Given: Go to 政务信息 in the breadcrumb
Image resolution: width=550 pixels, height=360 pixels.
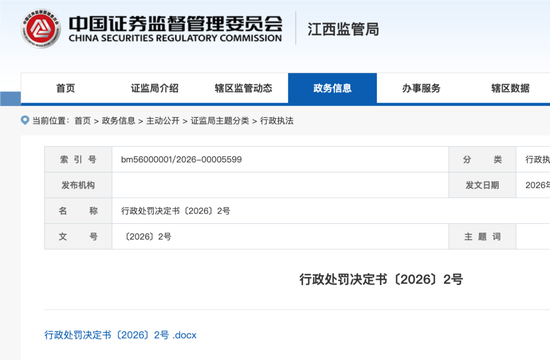Looking at the screenshot, I should pyautogui.click(x=119, y=121).
